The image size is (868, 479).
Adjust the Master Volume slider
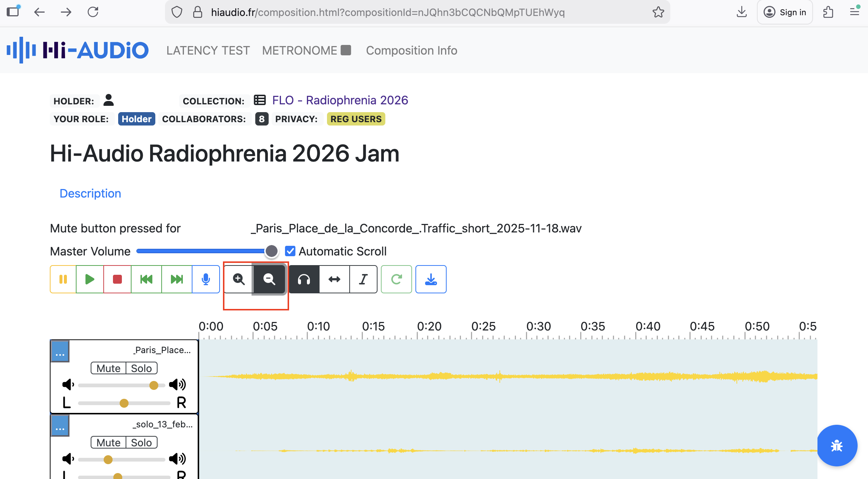(271, 251)
